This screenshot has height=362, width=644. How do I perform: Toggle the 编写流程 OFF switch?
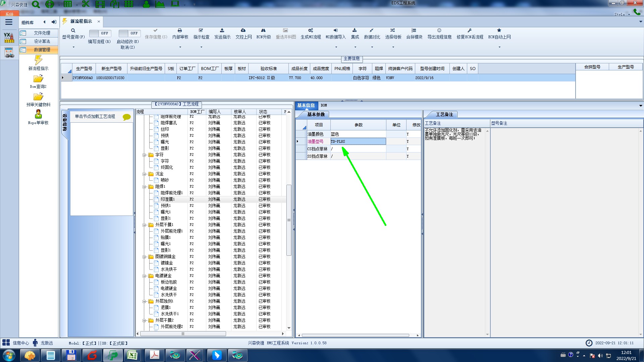100,33
